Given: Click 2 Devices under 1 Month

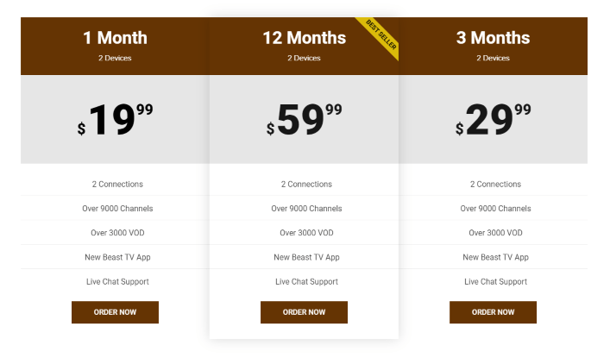Looking at the screenshot, I should [115, 59].
